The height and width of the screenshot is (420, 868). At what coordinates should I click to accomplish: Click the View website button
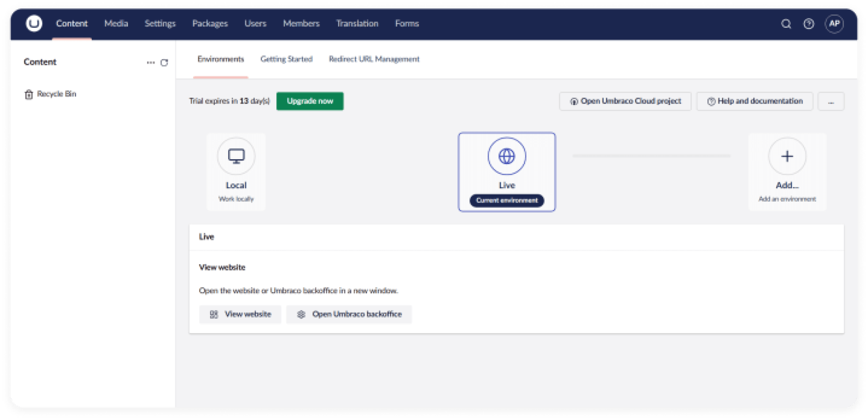pos(240,314)
